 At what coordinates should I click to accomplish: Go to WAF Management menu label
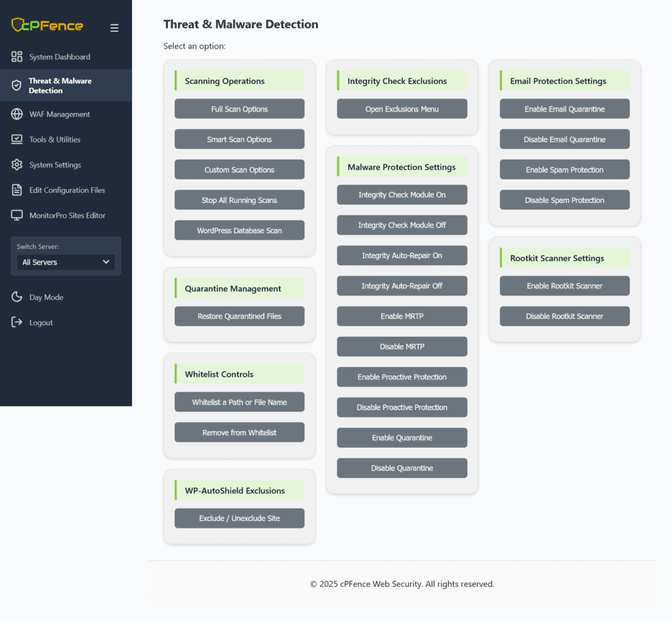pos(60,114)
